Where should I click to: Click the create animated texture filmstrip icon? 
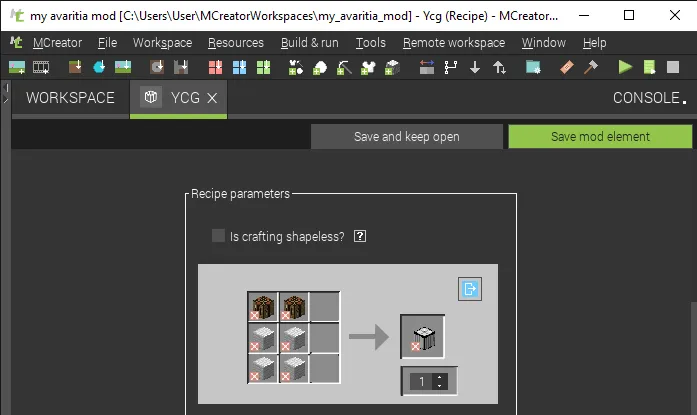coord(41,68)
